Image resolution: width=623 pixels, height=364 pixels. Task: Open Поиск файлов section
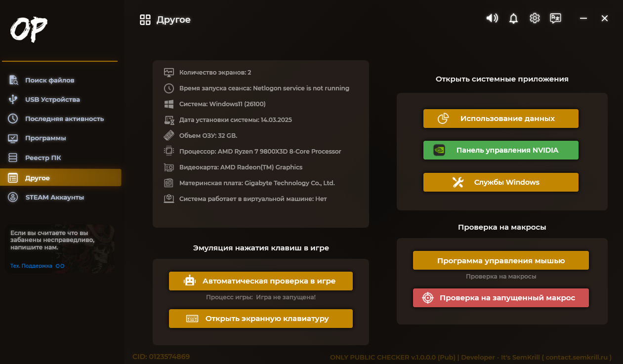(x=49, y=80)
